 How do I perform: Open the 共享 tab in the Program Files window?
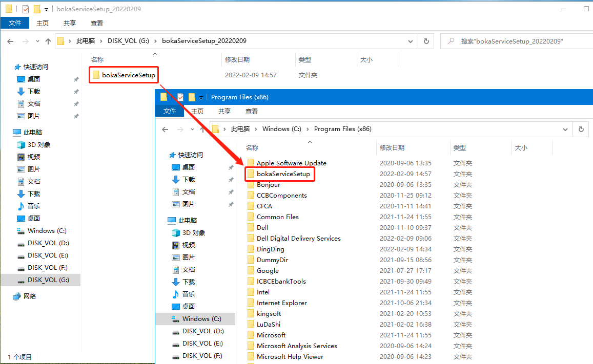pos(224,111)
